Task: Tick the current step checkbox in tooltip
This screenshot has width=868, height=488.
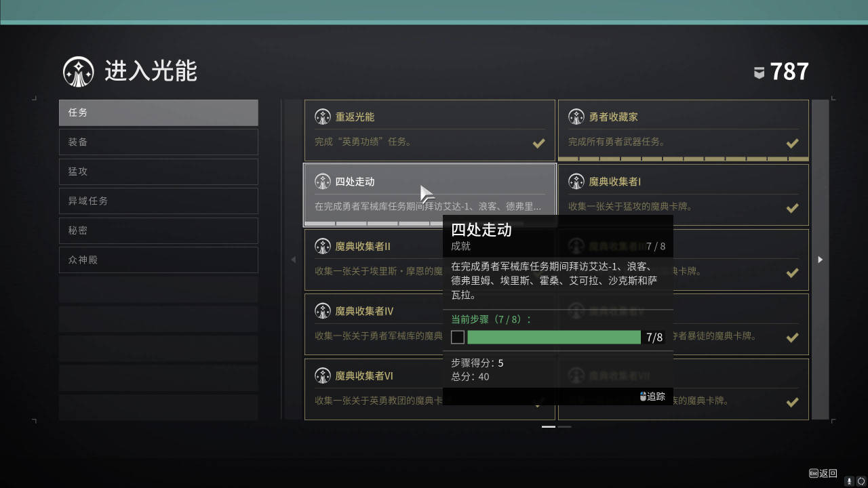Action: click(x=458, y=338)
